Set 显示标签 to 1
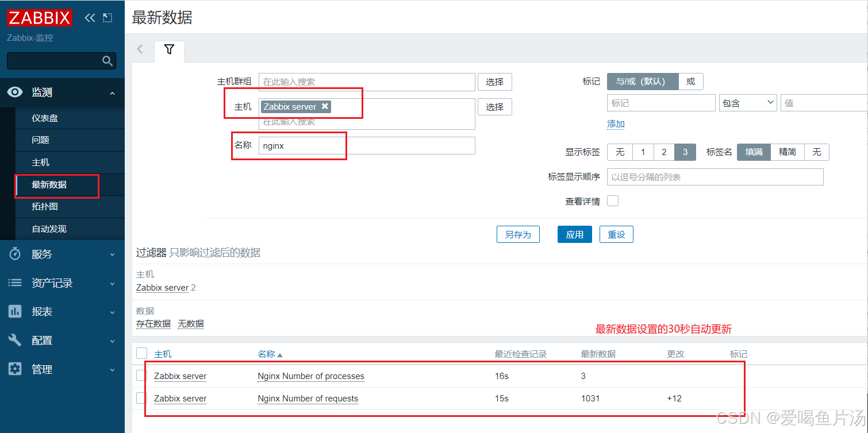868x433 pixels. [x=643, y=152]
